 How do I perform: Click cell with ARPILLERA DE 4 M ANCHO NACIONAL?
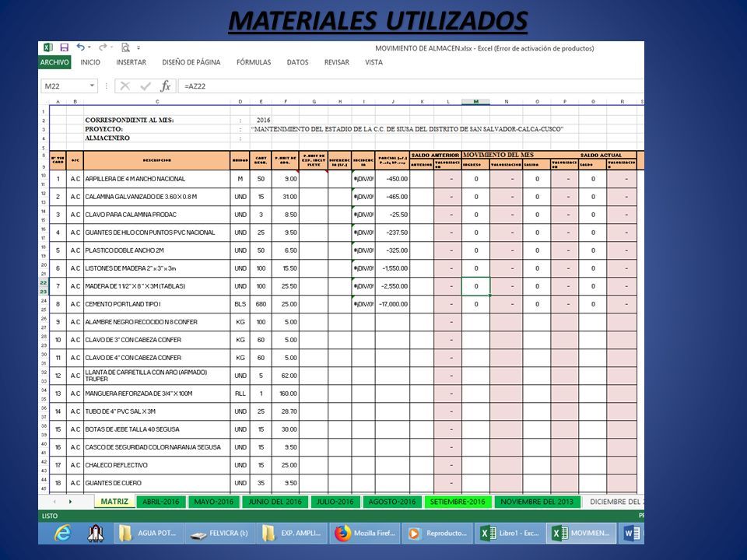[156, 179]
